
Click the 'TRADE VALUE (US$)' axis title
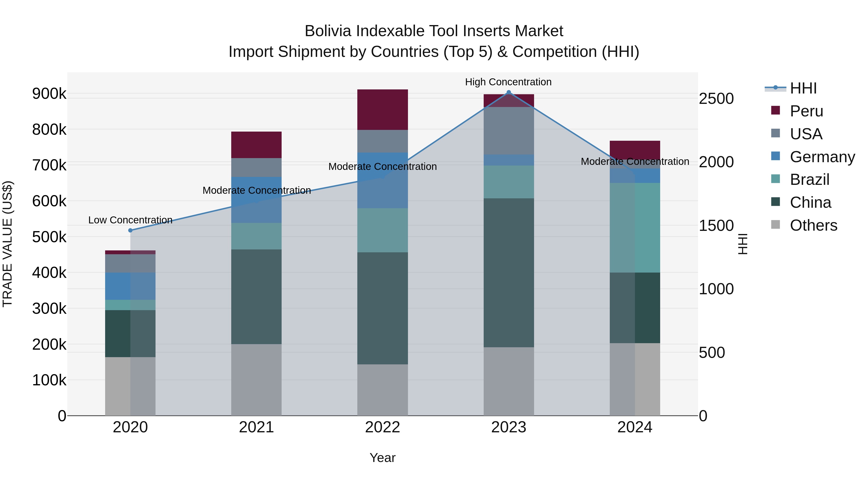[x=7, y=244]
